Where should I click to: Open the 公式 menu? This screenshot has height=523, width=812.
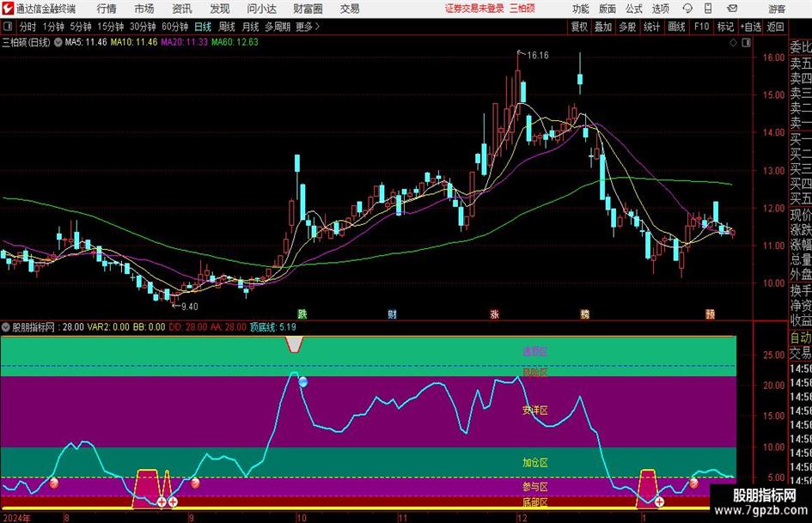point(634,9)
